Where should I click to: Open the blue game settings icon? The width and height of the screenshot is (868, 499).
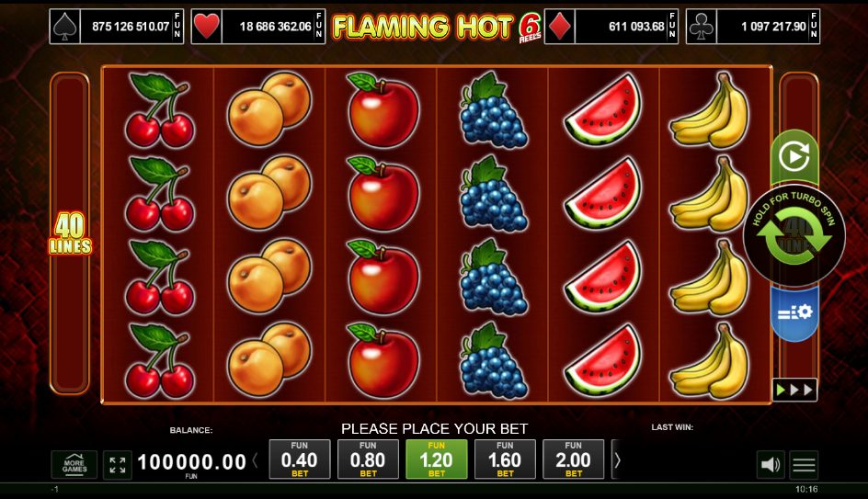pos(794,313)
